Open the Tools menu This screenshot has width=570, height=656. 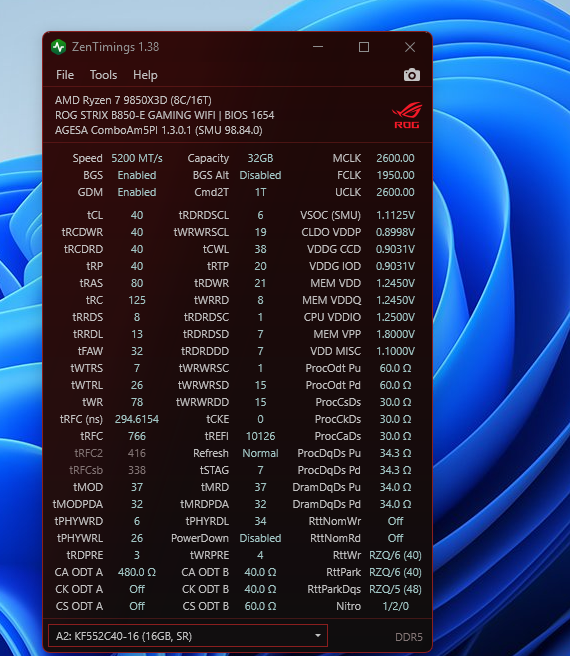[103, 75]
